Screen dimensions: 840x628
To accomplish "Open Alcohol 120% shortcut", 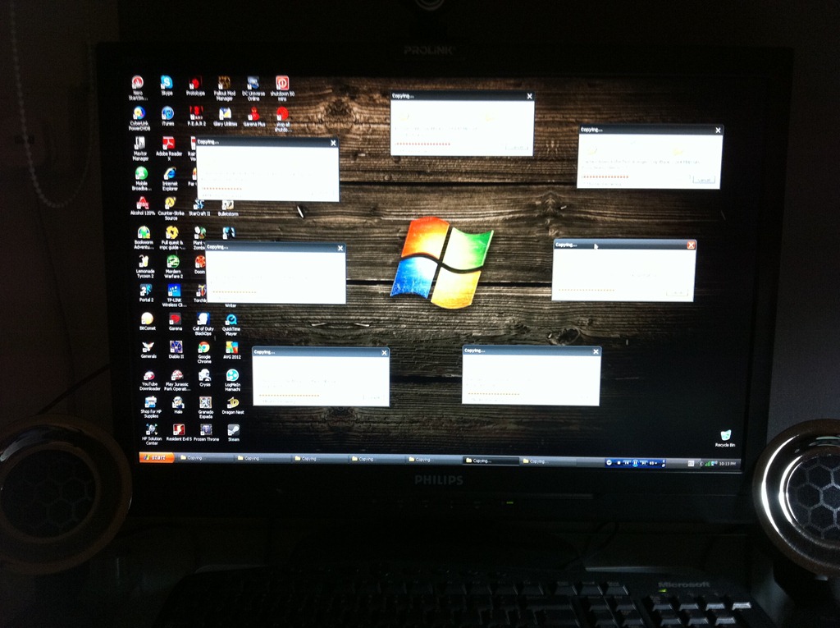I will pos(143,206).
